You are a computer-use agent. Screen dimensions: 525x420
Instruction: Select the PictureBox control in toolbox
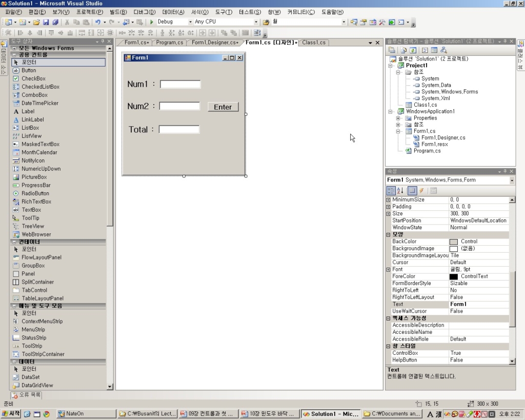pos(34,177)
